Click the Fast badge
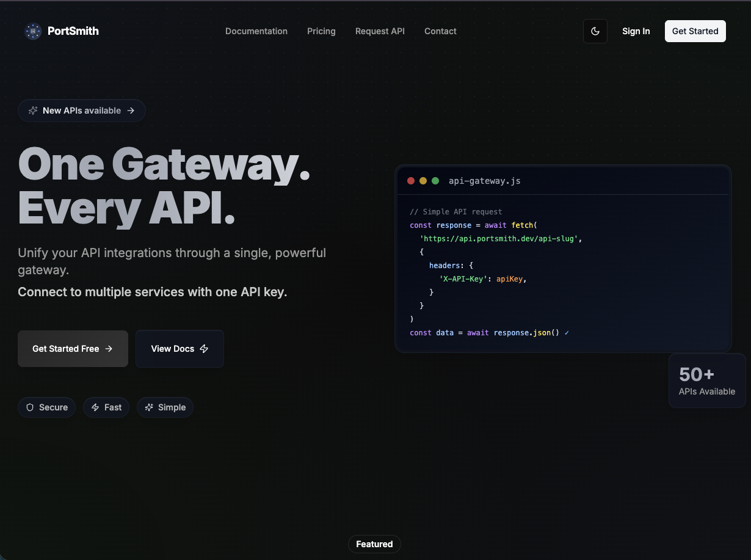Image resolution: width=751 pixels, height=560 pixels. [x=106, y=407]
